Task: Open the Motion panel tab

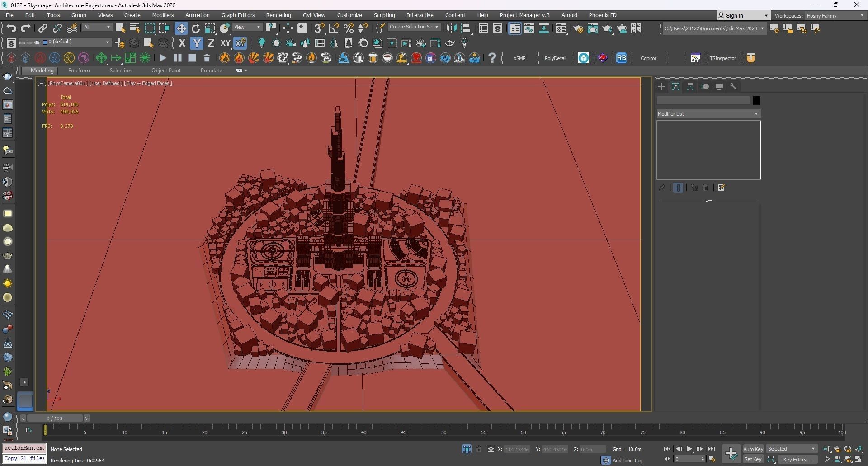Action: 705,87
